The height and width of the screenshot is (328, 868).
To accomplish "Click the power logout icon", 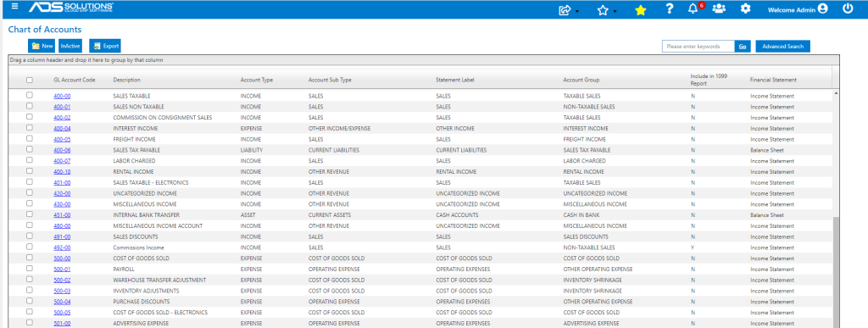I will pyautogui.click(x=848, y=8).
